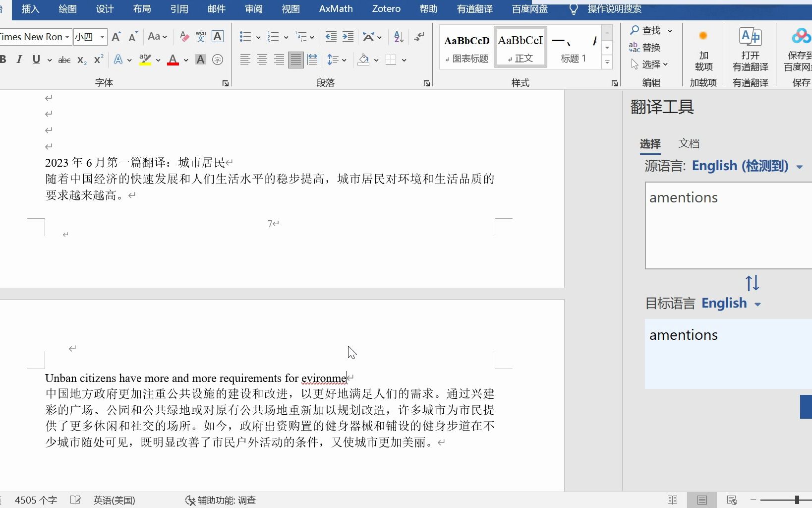Click the source text translation box
Viewport: 812px width, 508px height.
(728, 226)
